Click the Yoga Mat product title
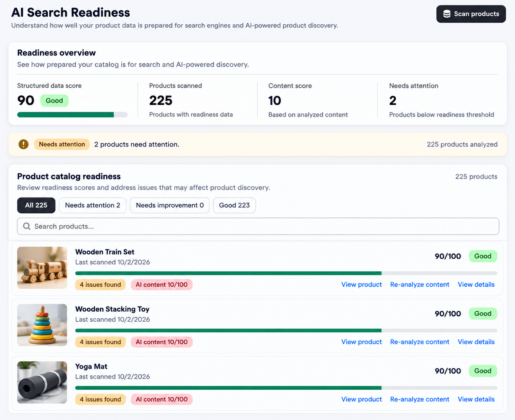The image size is (515, 420). (x=91, y=367)
